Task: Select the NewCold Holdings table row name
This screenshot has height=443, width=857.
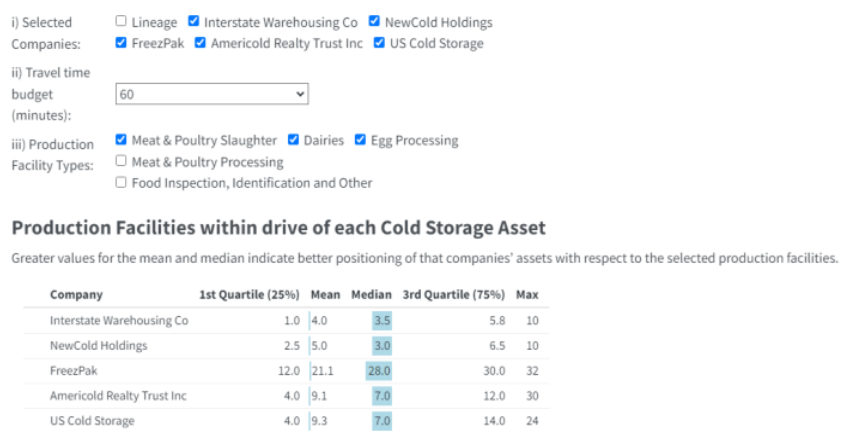Action: tap(98, 345)
